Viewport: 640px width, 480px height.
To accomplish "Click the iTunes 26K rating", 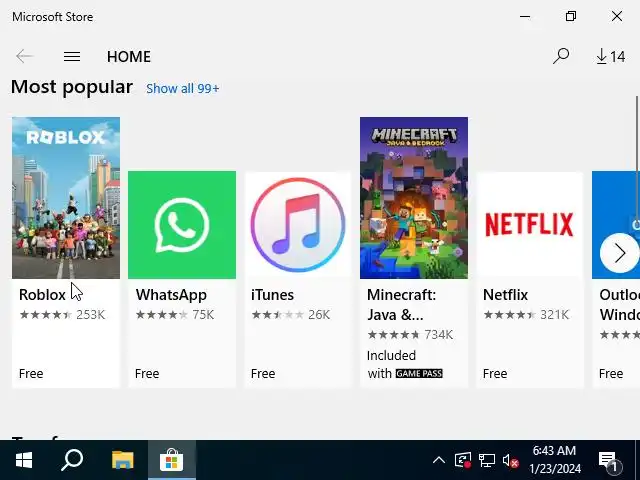I will point(291,315).
